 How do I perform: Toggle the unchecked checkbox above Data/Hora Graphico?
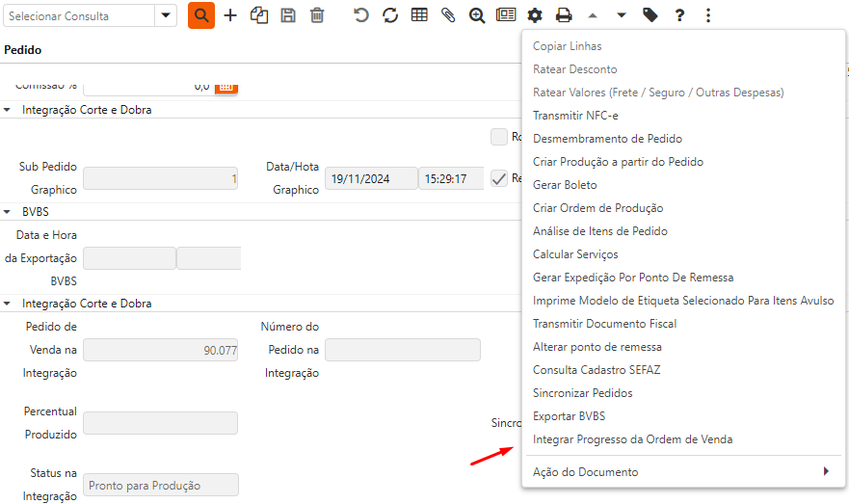[x=498, y=137]
